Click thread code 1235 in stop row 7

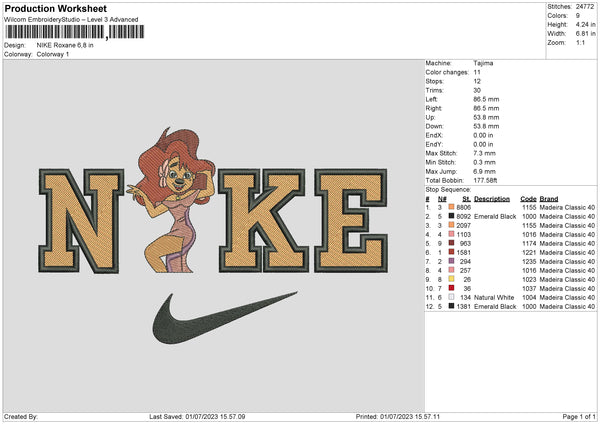pyautogui.click(x=529, y=262)
